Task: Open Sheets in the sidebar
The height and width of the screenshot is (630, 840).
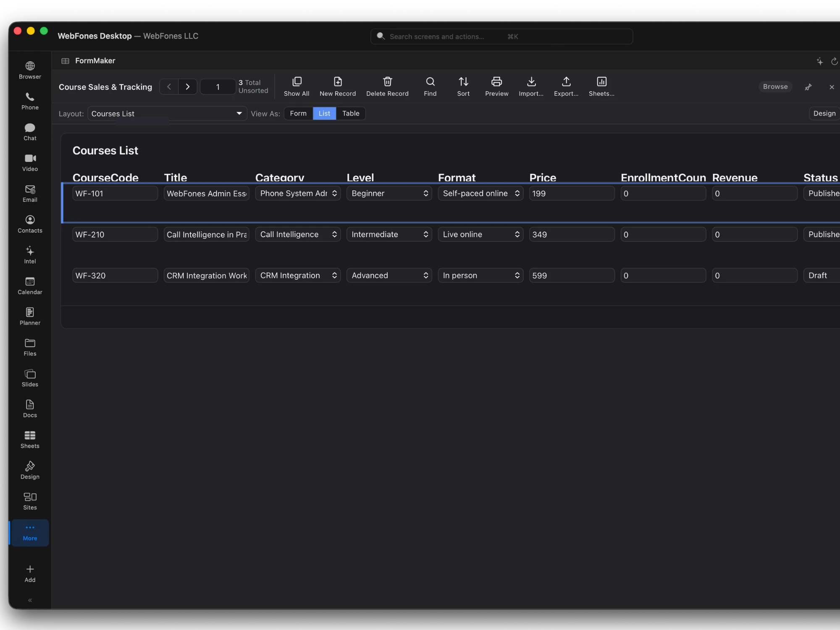Action: tap(30, 440)
